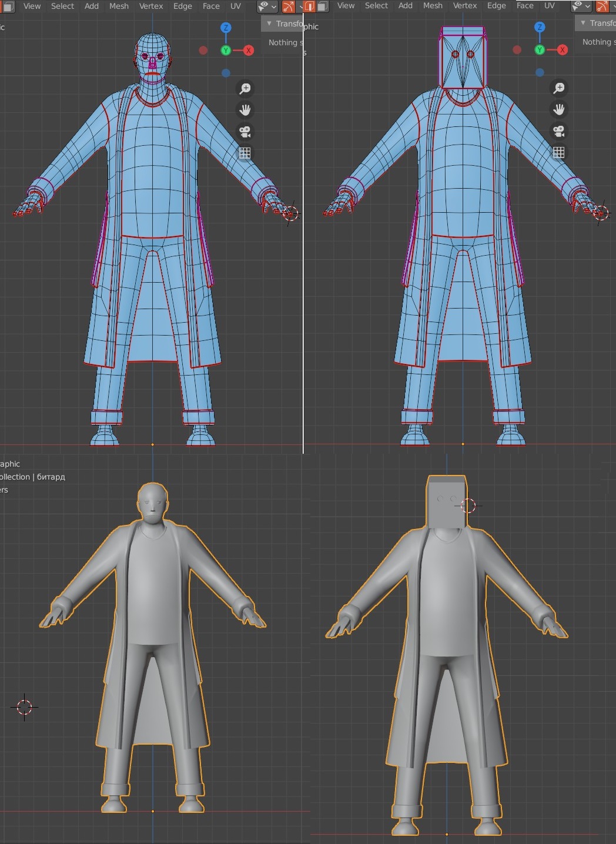Switch perspective/orthographic grid icon beside round-head model

click(x=245, y=153)
